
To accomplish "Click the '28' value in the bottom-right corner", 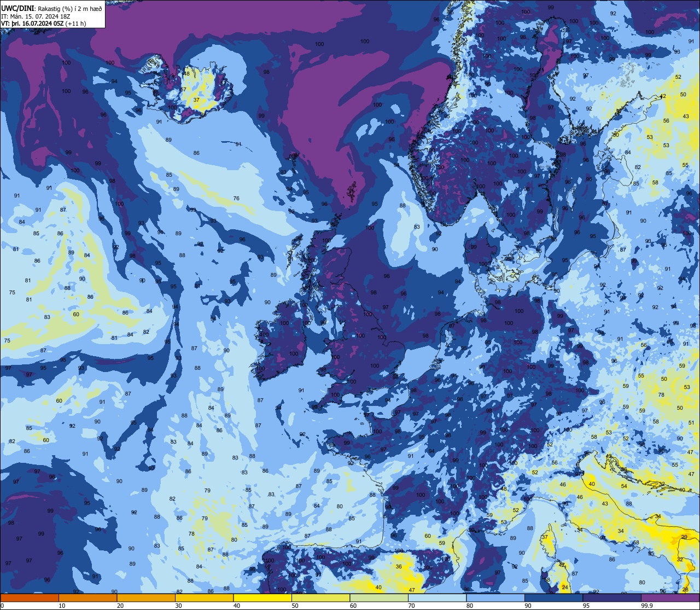I will point(686,589).
